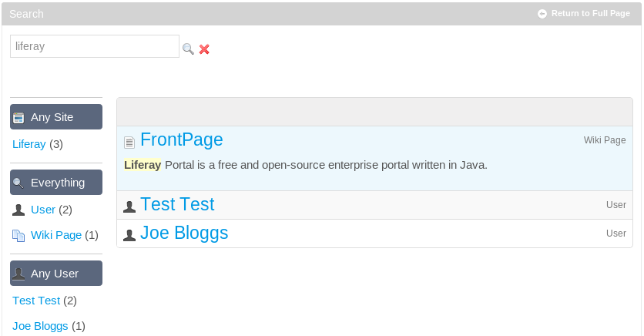Click the Test Test result user icon
Screen dimensions: 644x336
[x=129, y=207]
